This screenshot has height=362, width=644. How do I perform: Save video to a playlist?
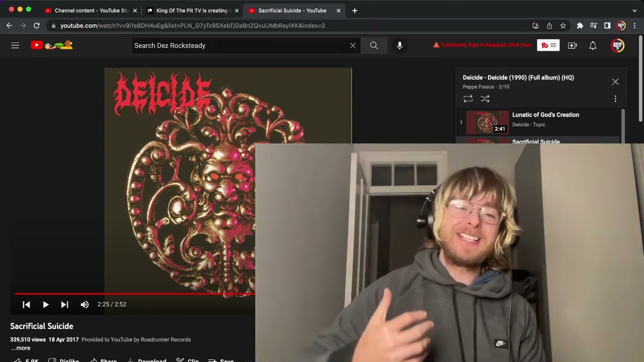(x=221, y=361)
